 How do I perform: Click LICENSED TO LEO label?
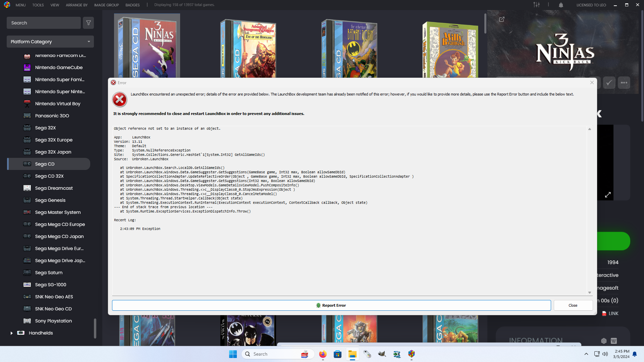coord(591,5)
